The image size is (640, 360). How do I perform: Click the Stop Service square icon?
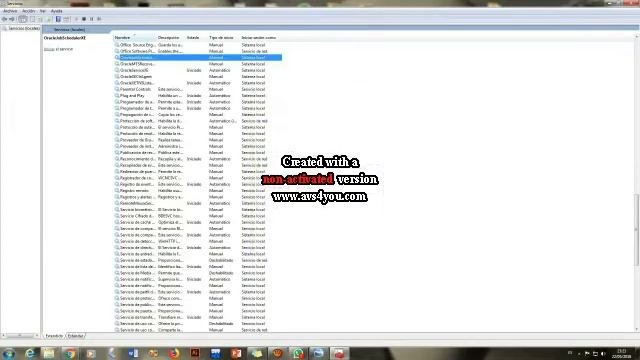pyautogui.click(x=84, y=19)
